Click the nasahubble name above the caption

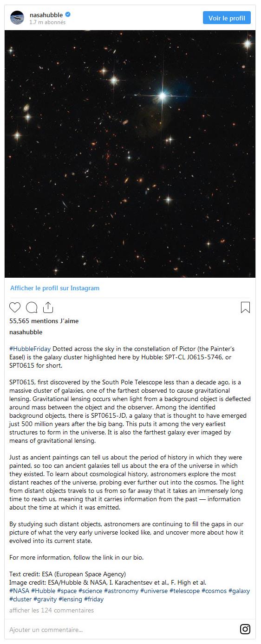tap(26, 332)
